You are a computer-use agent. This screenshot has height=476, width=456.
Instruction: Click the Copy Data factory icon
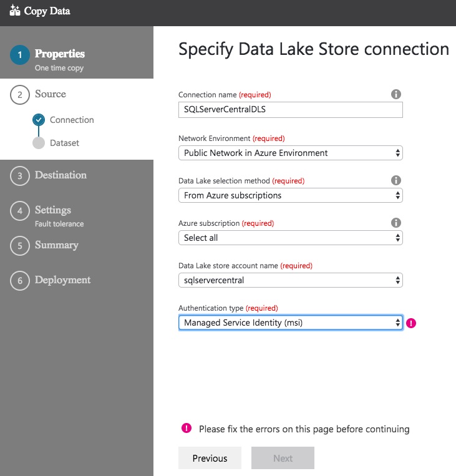tap(15, 11)
